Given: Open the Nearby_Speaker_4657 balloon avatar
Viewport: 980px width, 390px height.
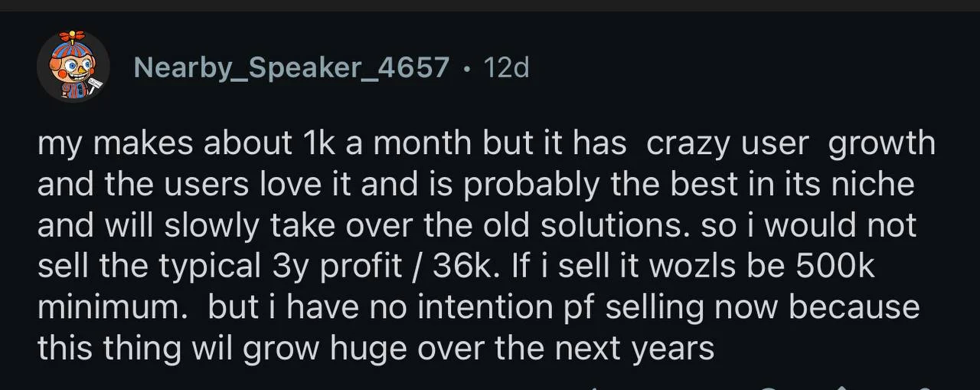Looking at the screenshot, I should tap(73, 67).
